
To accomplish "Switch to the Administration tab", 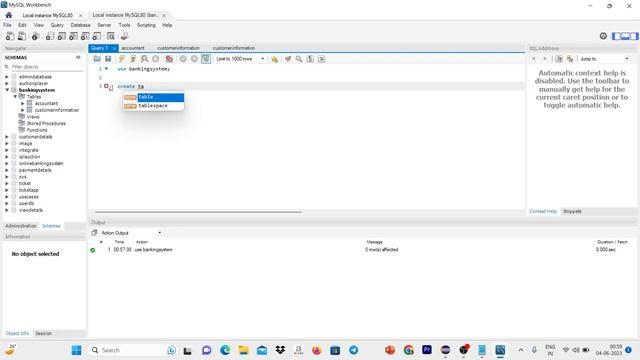I will coord(21,226).
